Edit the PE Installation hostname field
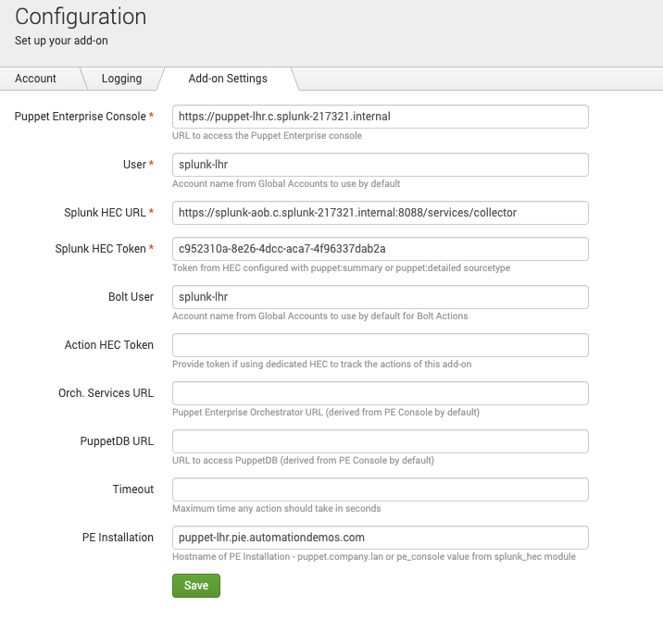The height and width of the screenshot is (644, 663). [381, 538]
